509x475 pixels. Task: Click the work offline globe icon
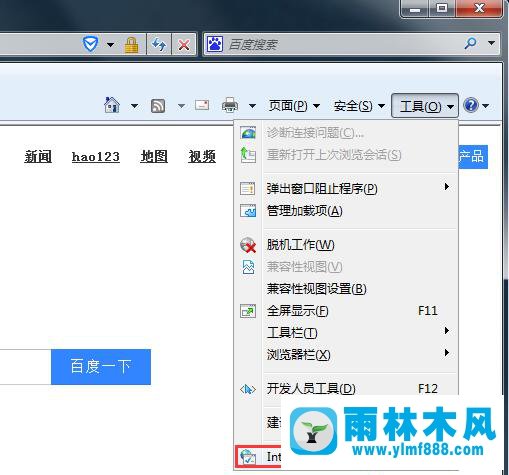(248, 245)
